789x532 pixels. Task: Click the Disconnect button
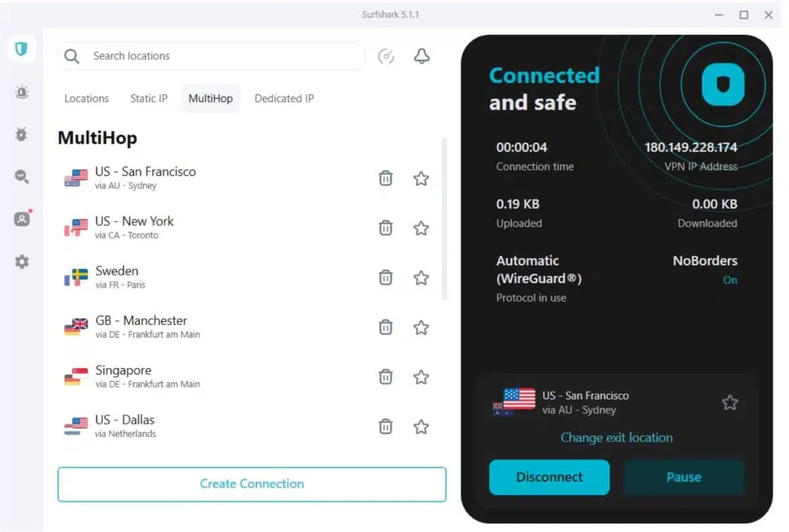(550, 477)
